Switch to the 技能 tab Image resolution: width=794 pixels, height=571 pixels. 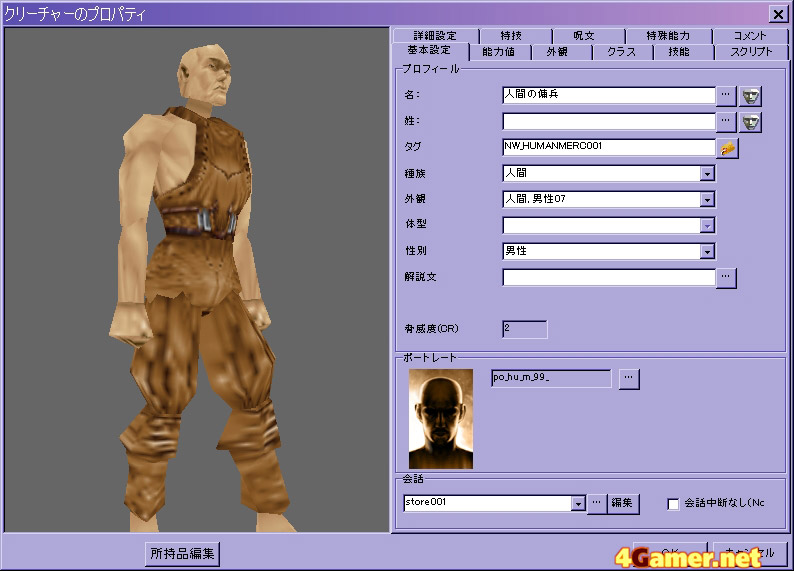tap(684, 52)
